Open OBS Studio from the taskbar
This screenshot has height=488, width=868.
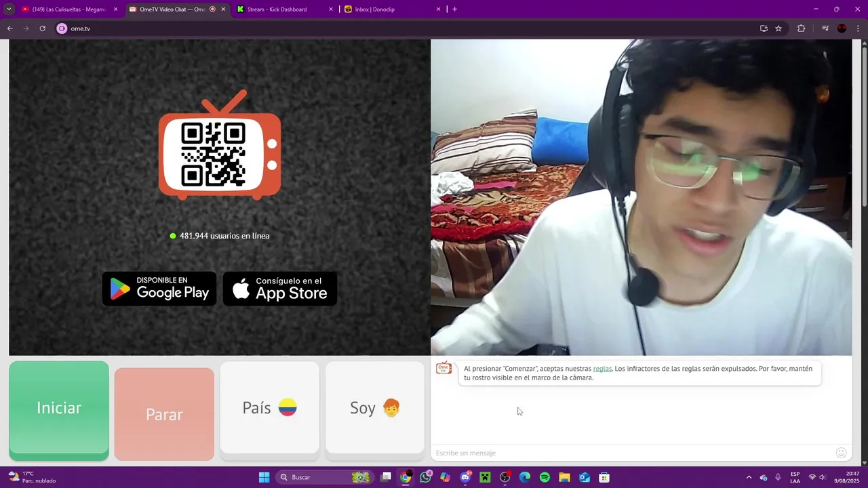click(505, 477)
